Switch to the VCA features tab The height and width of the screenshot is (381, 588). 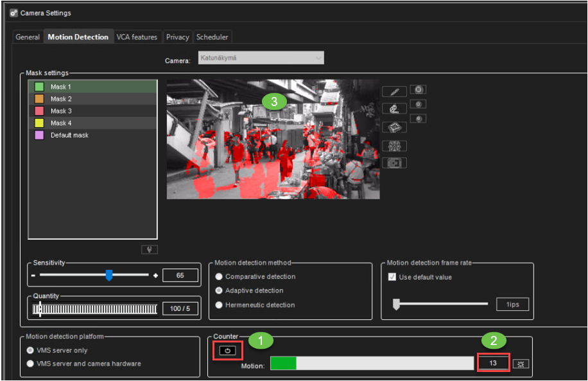point(137,37)
